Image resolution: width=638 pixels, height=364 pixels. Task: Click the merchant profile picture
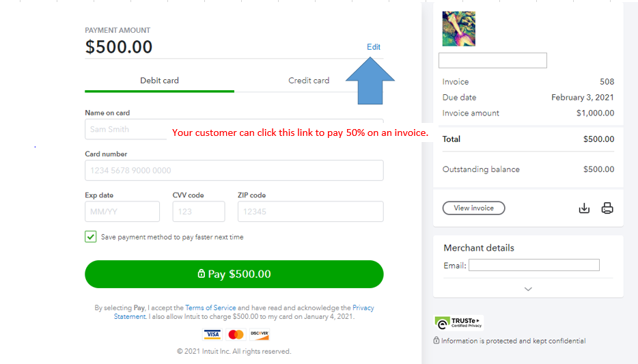tap(458, 29)
